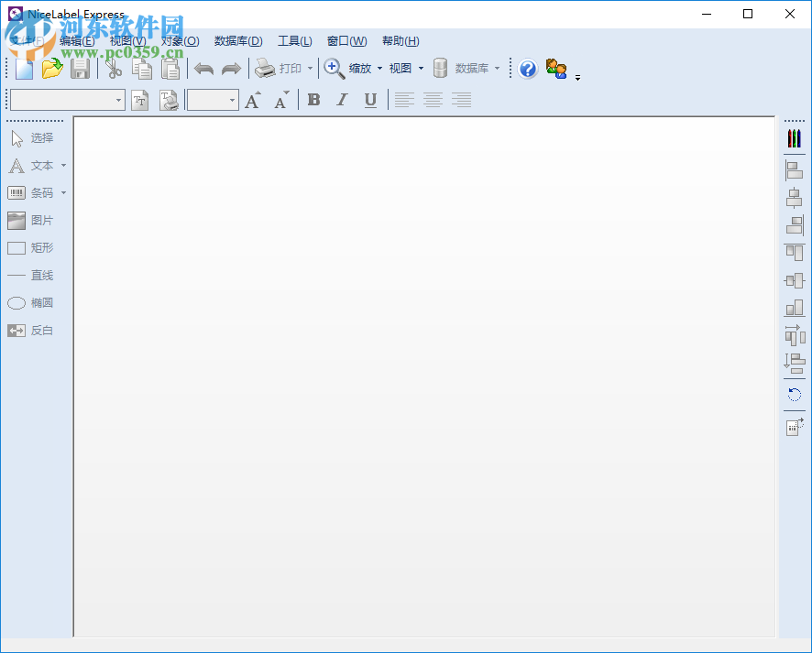This screenshot has height=653, width=812.
Task: Expand the 缩放 zoom dropdown
Action: pos(379,68)
